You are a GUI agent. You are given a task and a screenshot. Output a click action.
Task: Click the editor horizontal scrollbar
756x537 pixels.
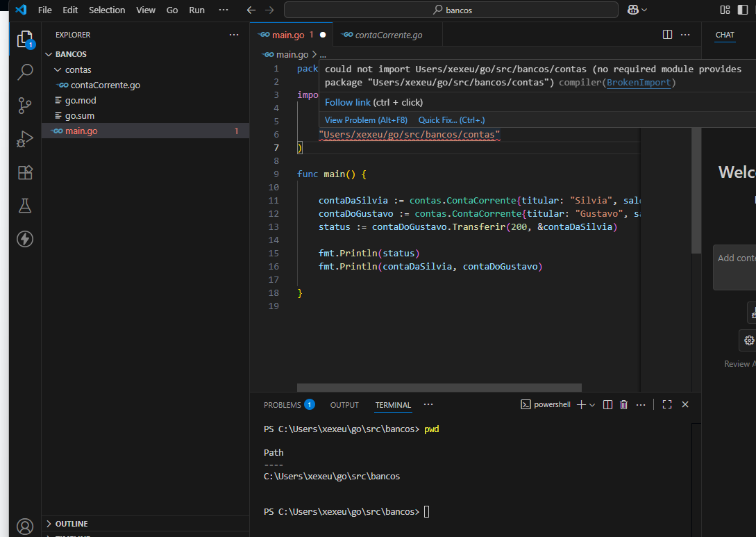439,388
